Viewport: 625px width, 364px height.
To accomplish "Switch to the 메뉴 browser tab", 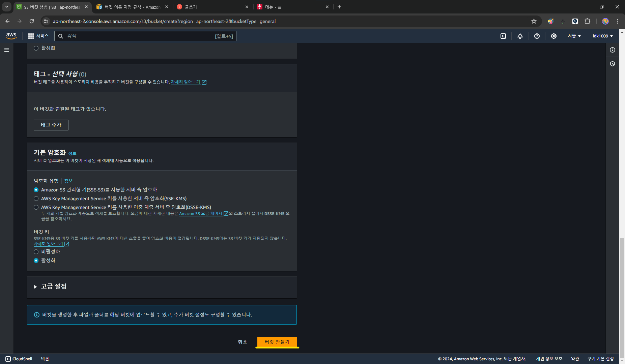I will click(x=293, y=7).
